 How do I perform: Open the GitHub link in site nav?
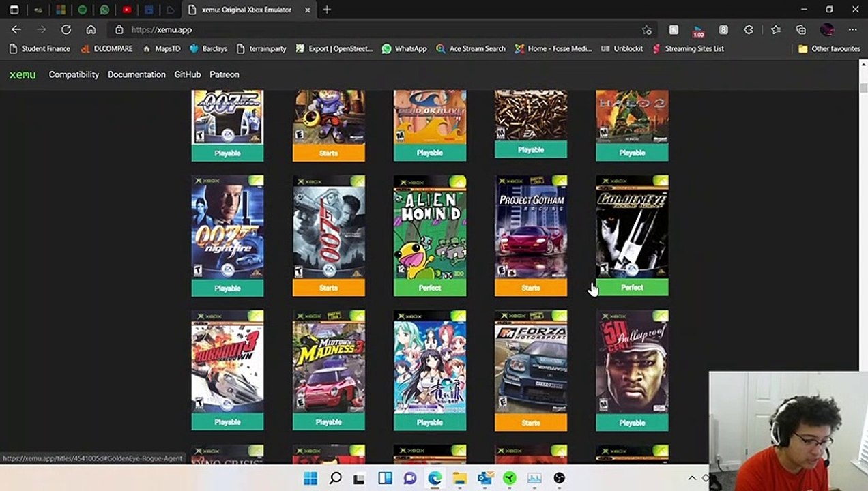(188, 75)
